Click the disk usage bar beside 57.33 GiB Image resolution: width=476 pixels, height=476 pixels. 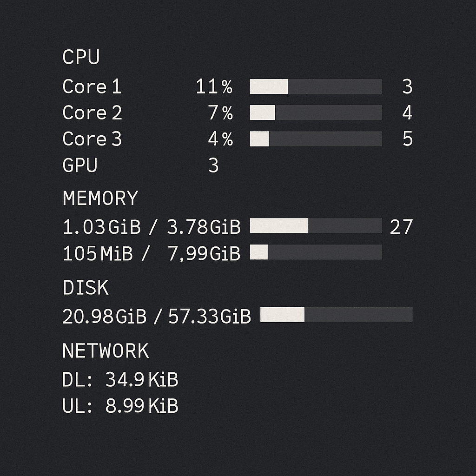click(x=337, y=315)
